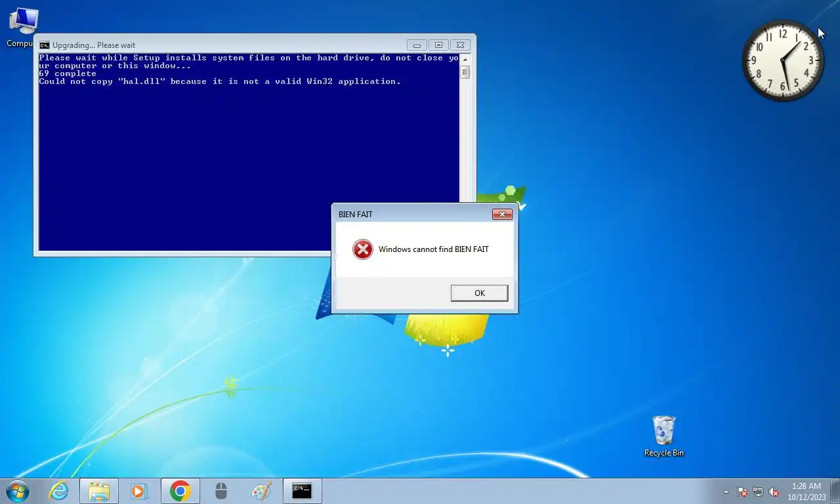Open Windows Explorer from the taskbar
This screenshot has width=840, height=504.
99,491
